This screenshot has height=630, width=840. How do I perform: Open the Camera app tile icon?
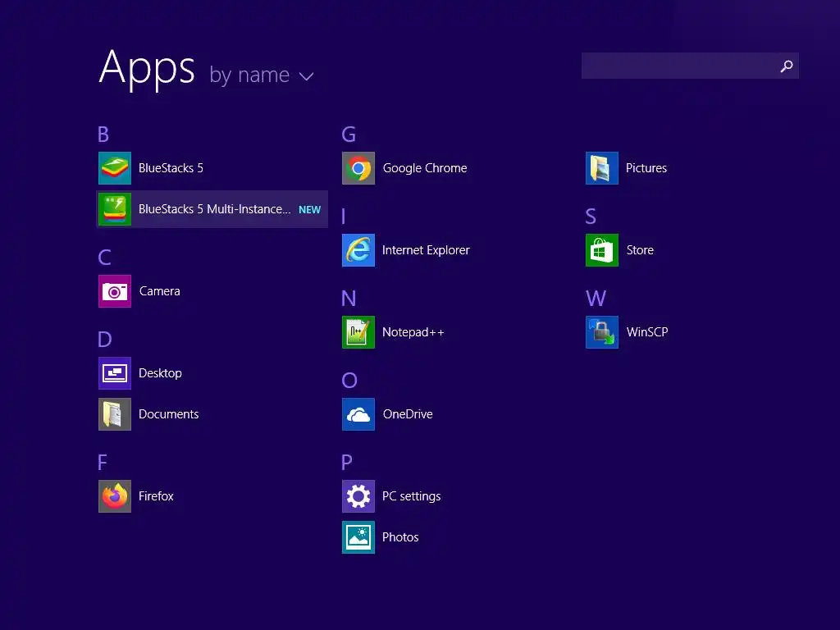coord(115,291)
